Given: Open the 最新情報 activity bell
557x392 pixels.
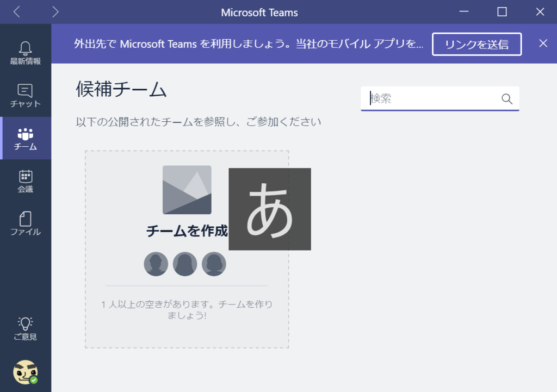Looking at the screenshot, I should pos(25,53).
